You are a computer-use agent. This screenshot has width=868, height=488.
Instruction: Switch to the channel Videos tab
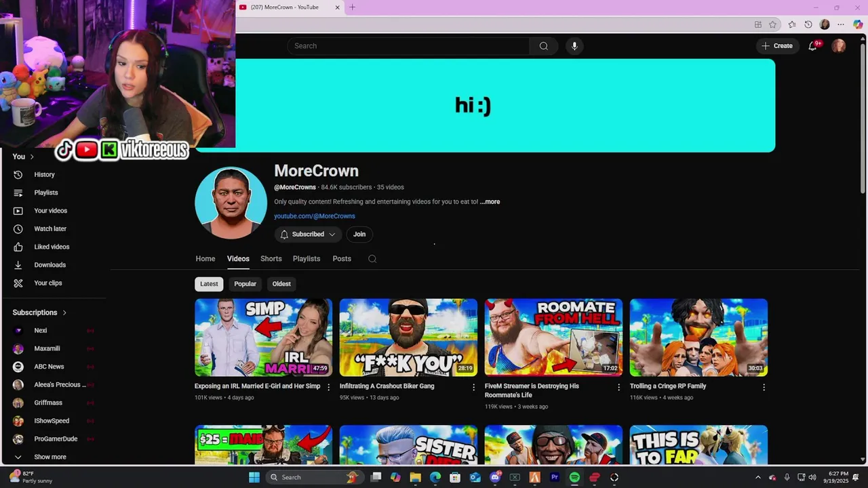click(x=238, y=259)
